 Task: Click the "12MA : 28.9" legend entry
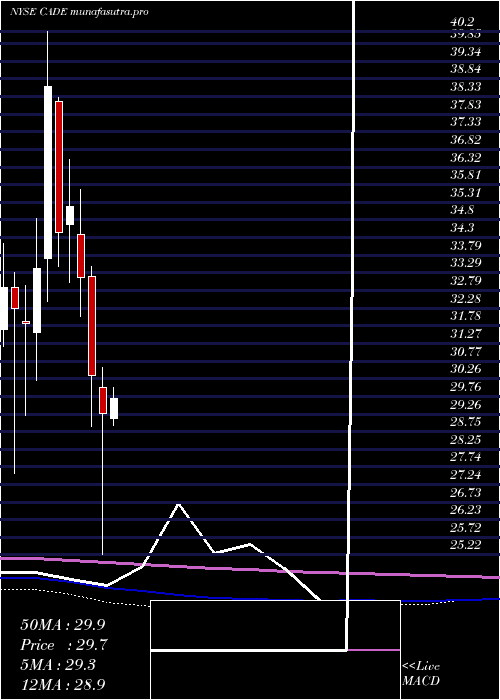click(x=62, y=684)
